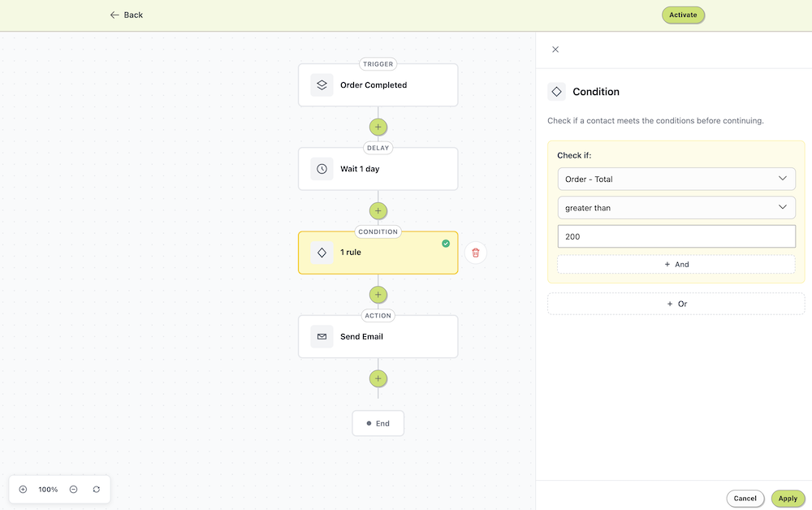This screenshot has width=812, height=510.
Task: Select the Order Completed trigger node
Action: (x=378, y=85)
